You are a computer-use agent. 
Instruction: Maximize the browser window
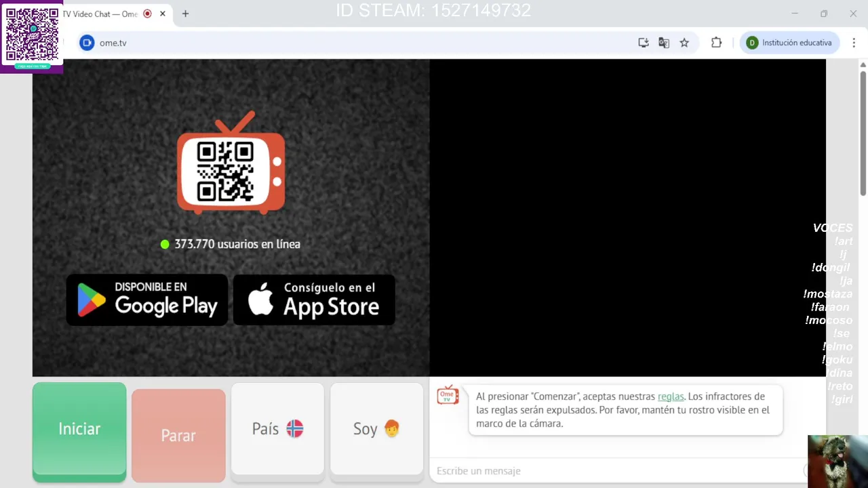point(824,14)
